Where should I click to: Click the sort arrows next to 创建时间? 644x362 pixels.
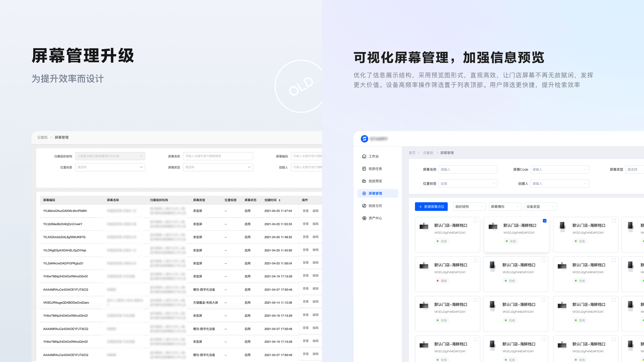pos(280,200)
